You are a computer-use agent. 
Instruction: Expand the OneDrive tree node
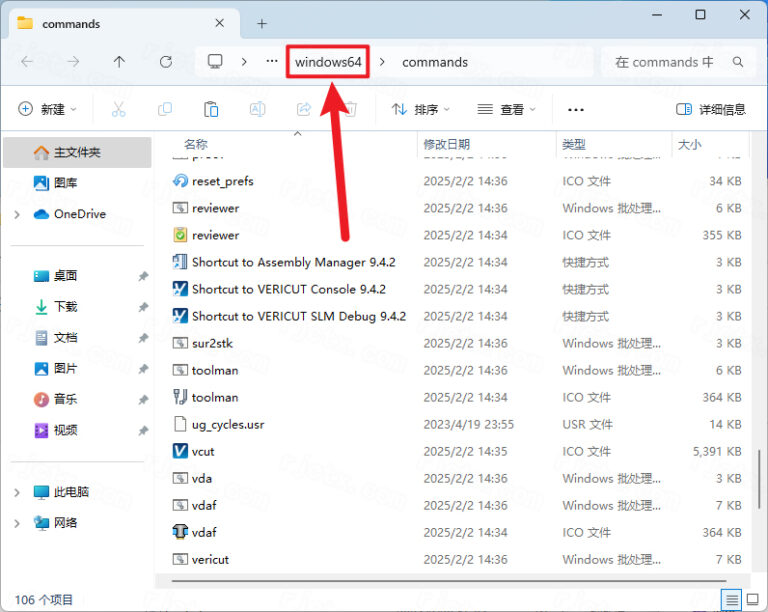pyautogui.click(x=17, y=214)
